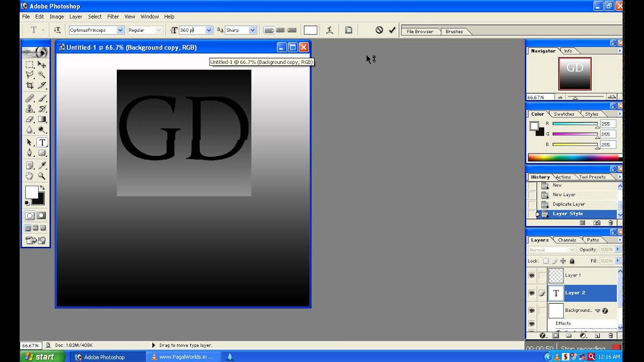Image resolution: width=644 pixels, height=362 pixels.
Task: Enable Quick Mask mode
Action: (41, 216)
